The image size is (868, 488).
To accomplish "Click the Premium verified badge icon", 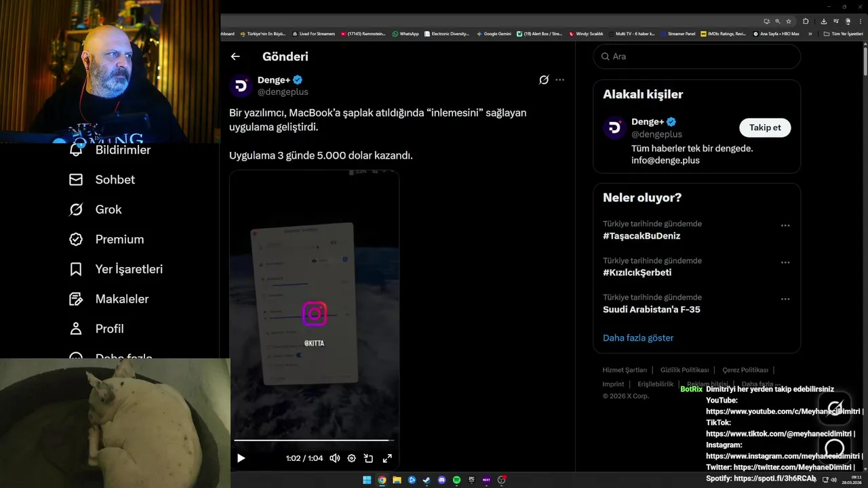I will point(76,239).
